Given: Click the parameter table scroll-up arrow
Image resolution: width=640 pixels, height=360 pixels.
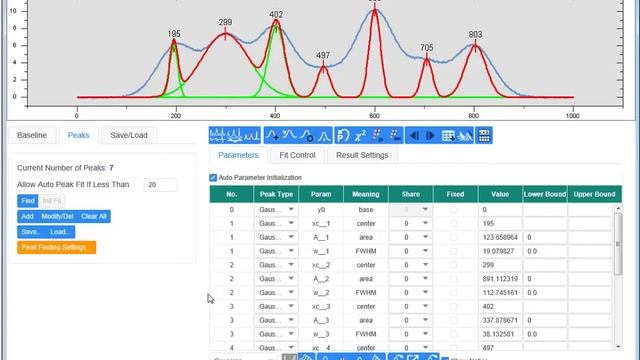Looking at the screenshot, I should (x=618, y=209).
